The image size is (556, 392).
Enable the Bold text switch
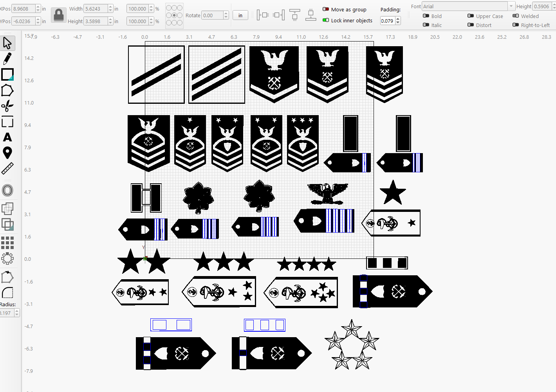tap(426, 16)
